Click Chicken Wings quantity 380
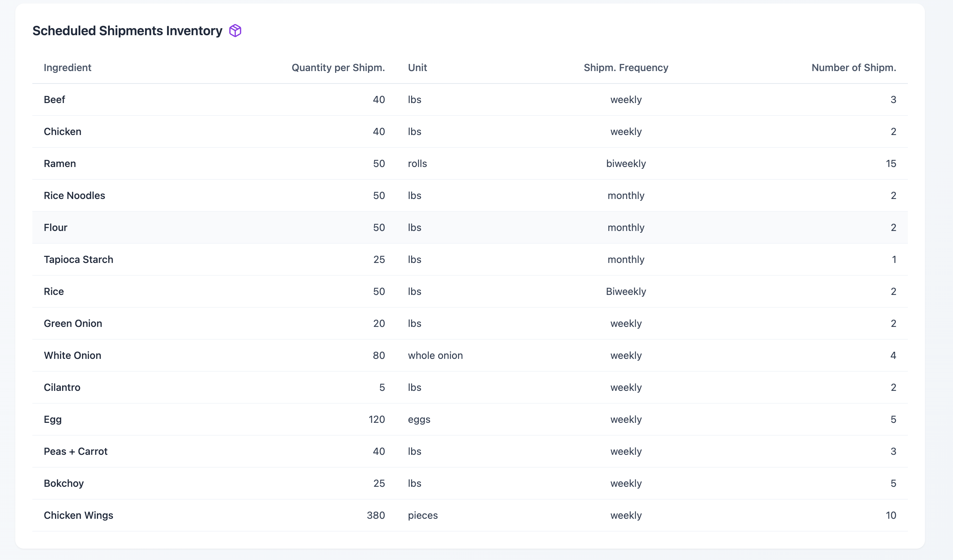This screenshot has height=560, width=953. click(x=376, y=515)
